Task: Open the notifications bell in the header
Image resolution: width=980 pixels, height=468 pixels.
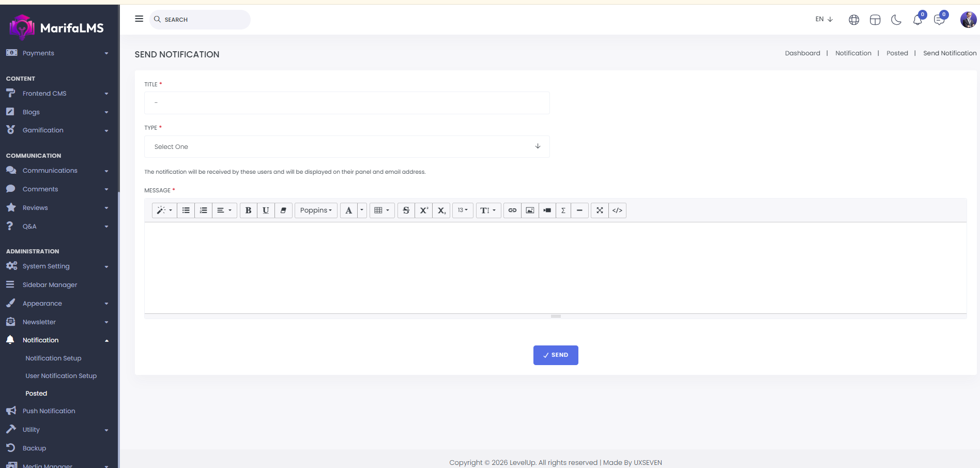Action: pos(917,20)
